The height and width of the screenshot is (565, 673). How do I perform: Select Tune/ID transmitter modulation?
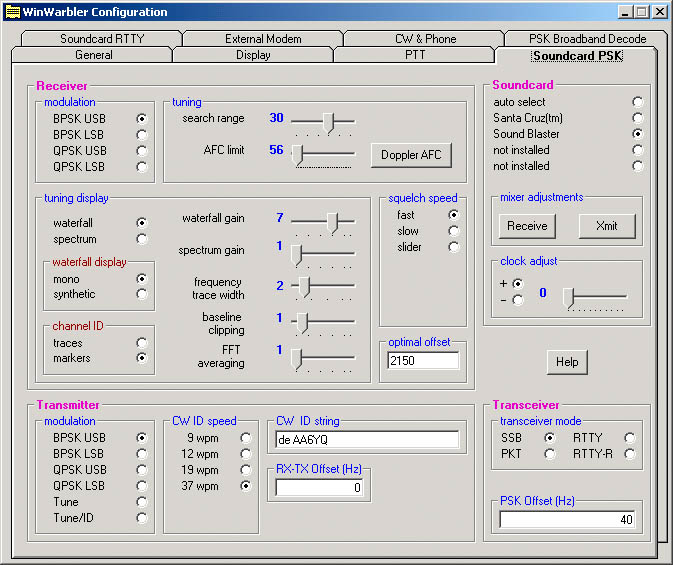(x=141, y=518)
